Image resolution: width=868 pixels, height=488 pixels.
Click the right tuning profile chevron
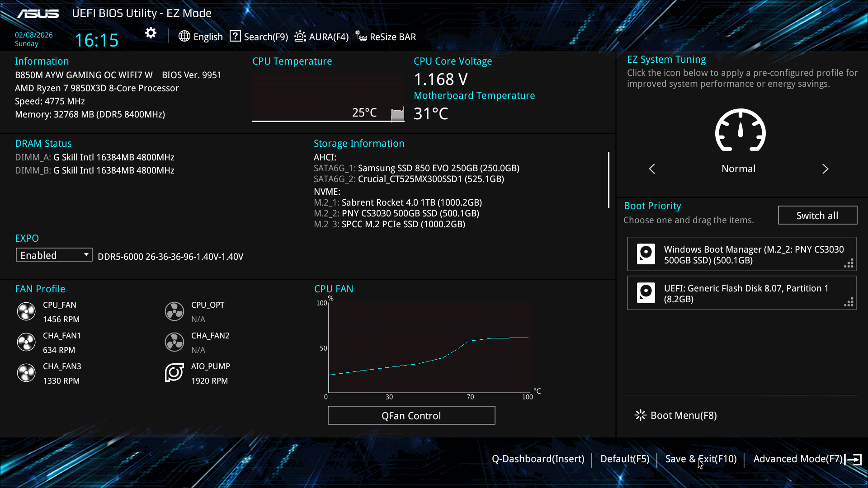click(825, 169)
